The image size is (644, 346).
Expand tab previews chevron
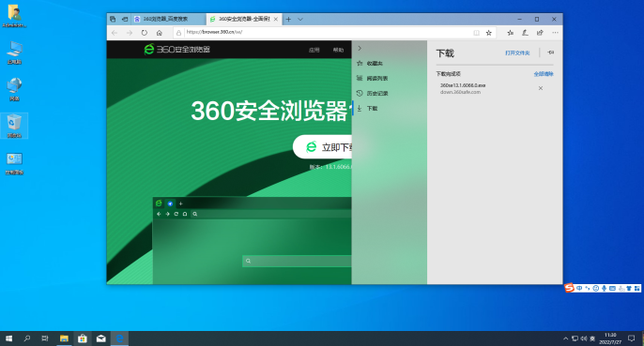point(300,19)
